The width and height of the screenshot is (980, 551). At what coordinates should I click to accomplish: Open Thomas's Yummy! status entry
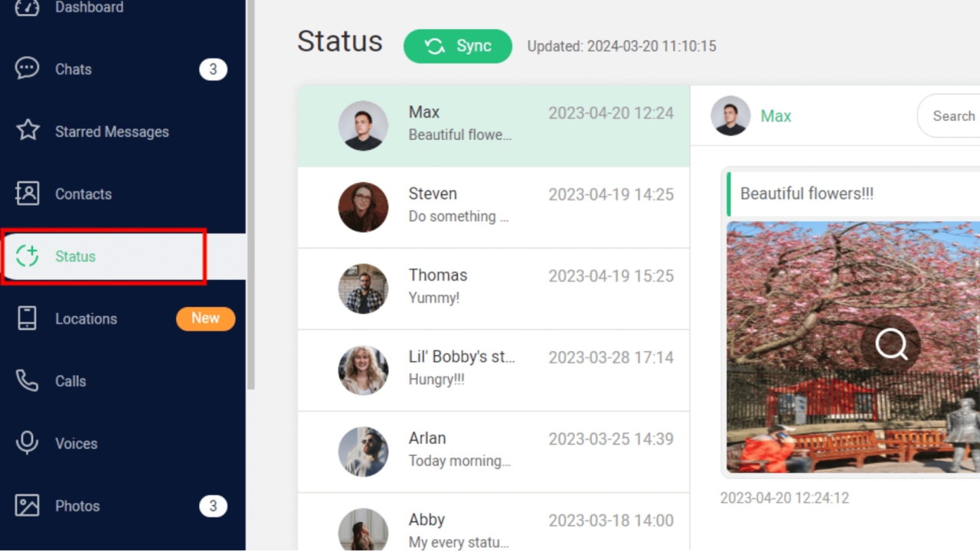pyautogui.click(x=494, y=289)
